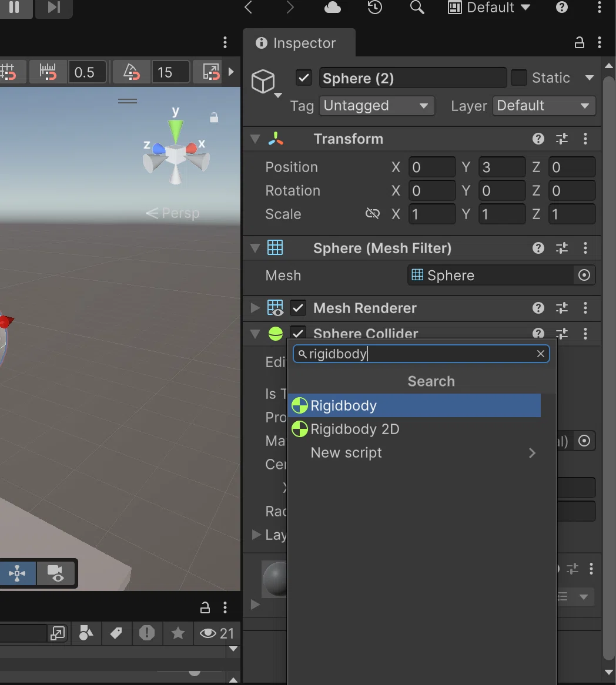Select the scene overlay move tool button
Screen dimensions: 616x685
coord(17,573)
